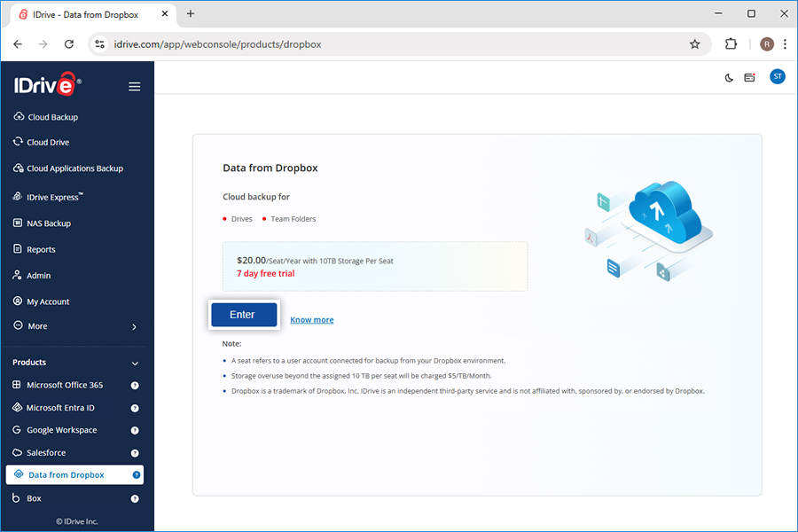This screenshot has height=532, width=798.
Task: Click the '7 day free trial' text
Action: click(266, 273)
